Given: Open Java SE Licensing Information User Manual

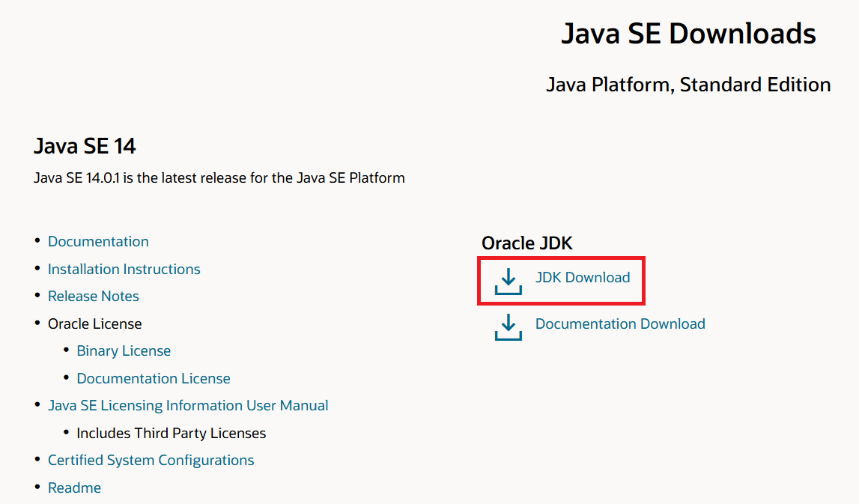Looking at the screenshot, I should [188, 405].
